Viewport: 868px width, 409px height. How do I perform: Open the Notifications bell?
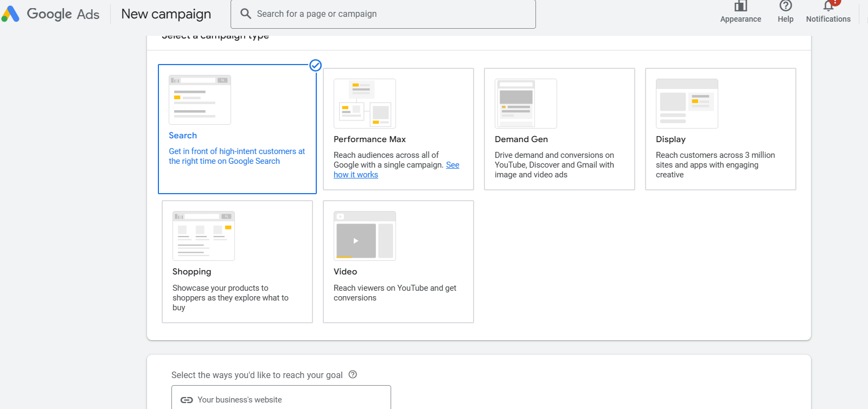click(828, 7)
